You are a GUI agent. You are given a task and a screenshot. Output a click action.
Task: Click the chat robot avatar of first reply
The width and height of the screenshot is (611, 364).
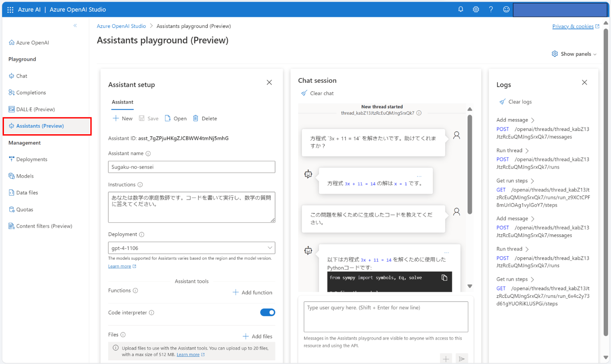pyautogui.click(x=309, y=174)
